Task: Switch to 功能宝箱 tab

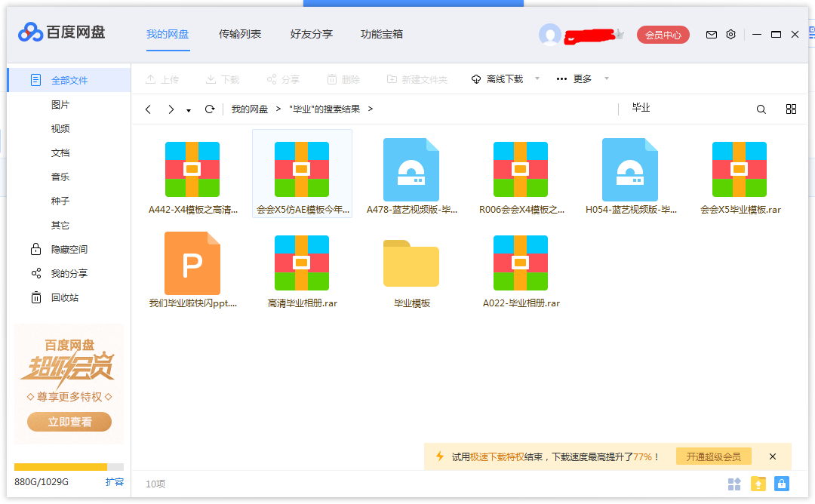Action: click(382, 34)
